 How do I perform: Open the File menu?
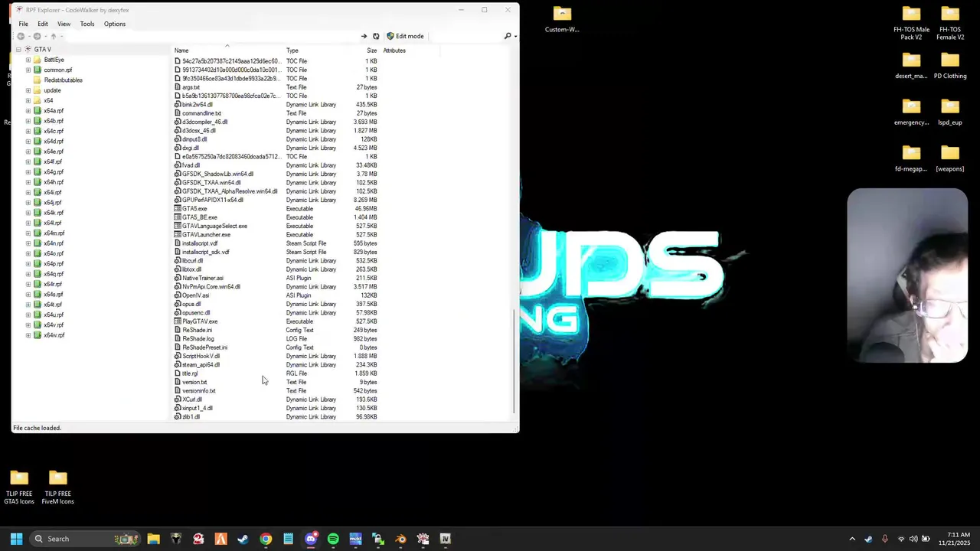coord(24,24)
